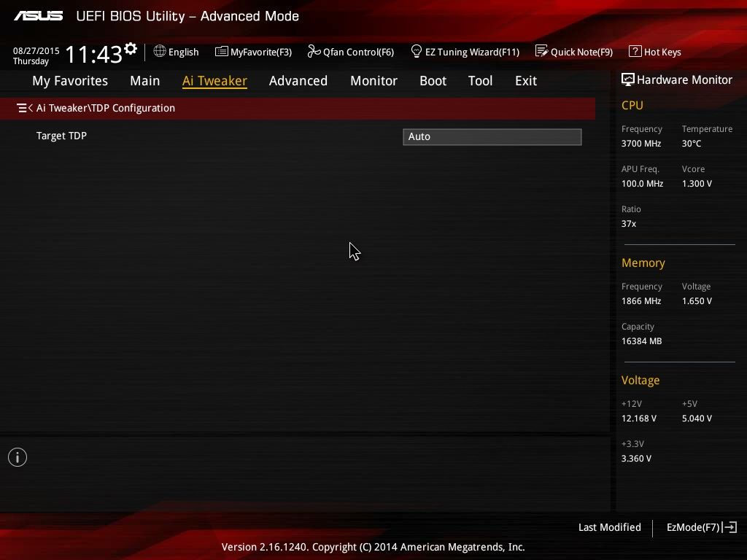
Task: Click the 1866 MHz memory frequency value
Action: click(x=641, y=301)
